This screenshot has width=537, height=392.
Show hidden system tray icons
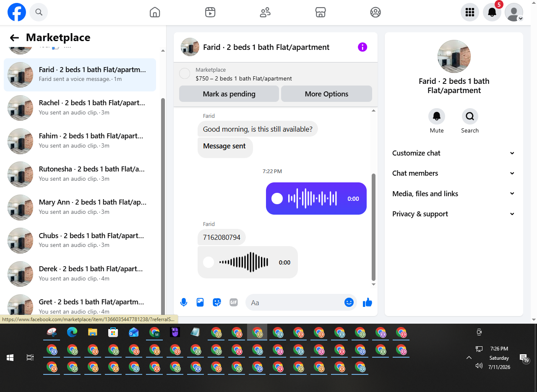(x=469, y=358)
